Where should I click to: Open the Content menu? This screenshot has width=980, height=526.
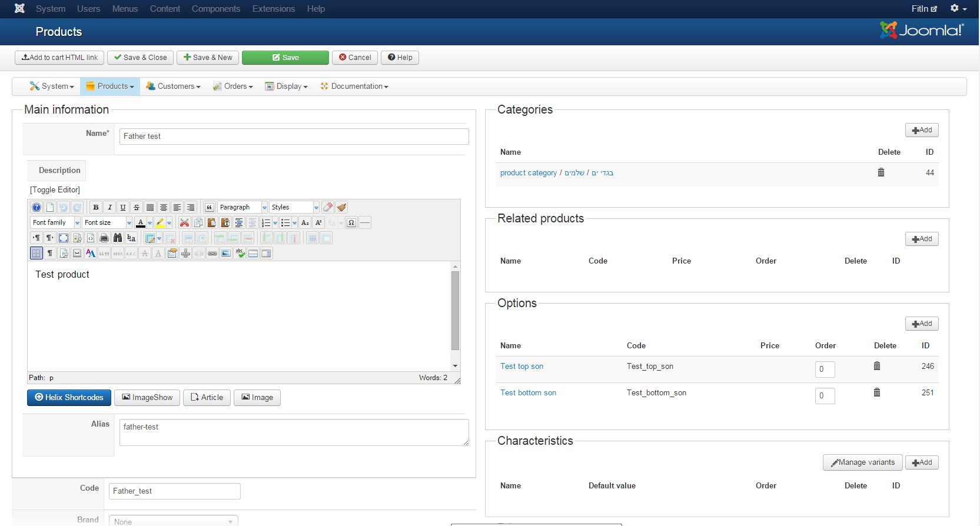tap(165, 9)
